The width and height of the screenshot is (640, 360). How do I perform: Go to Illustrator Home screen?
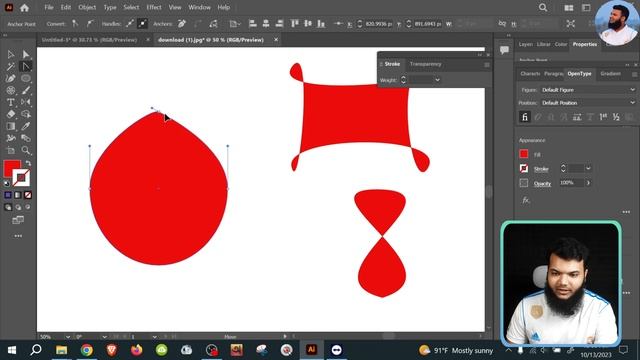[x=24, y=7]
